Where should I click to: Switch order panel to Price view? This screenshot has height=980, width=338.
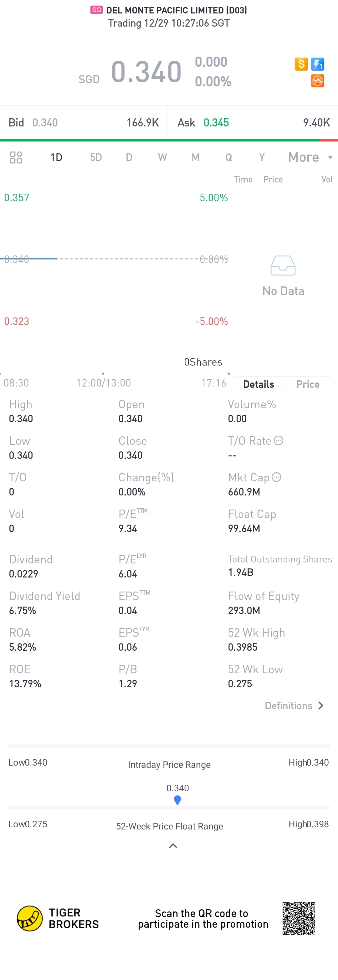click(x=308, y=384)
